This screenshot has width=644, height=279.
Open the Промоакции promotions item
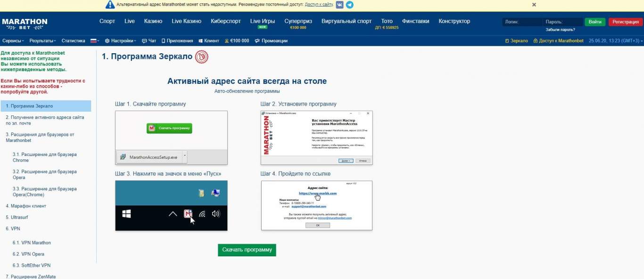tap(271, 41)
